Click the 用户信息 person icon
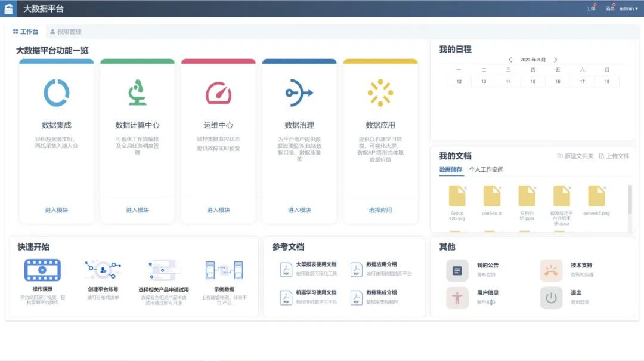644x361 pixels. [457, 298]
